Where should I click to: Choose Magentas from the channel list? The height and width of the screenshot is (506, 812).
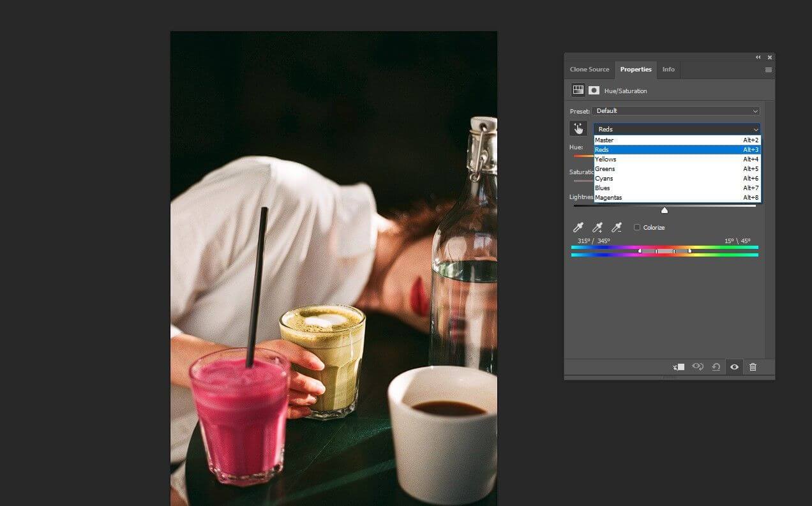tap(608, 197)
